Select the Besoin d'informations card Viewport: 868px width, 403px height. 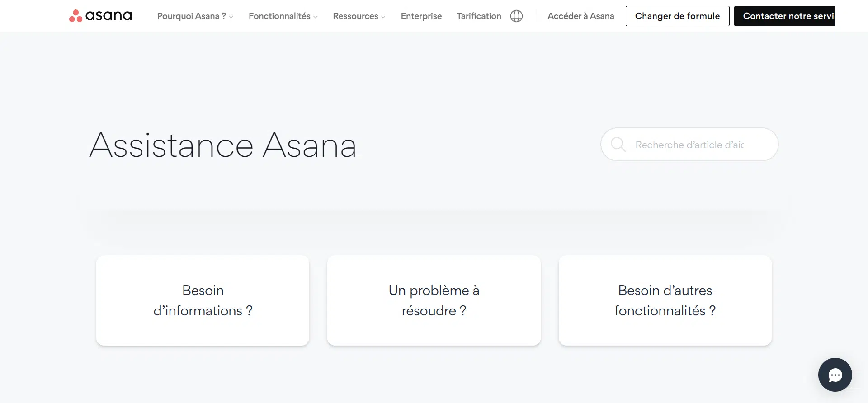(203, 300)
